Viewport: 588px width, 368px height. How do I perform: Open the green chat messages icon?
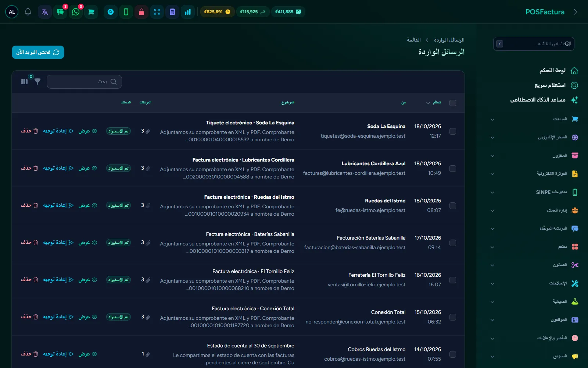click(60, 12)
